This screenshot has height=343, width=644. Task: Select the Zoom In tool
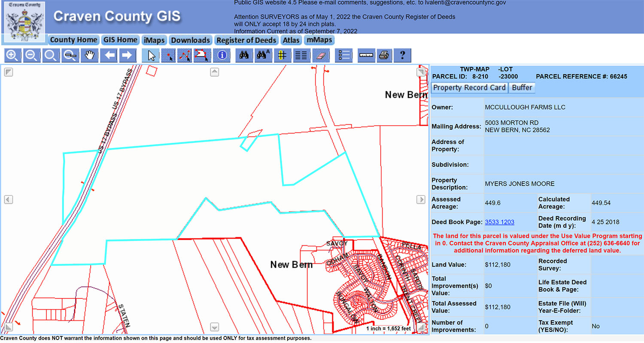tap(12, 55)
